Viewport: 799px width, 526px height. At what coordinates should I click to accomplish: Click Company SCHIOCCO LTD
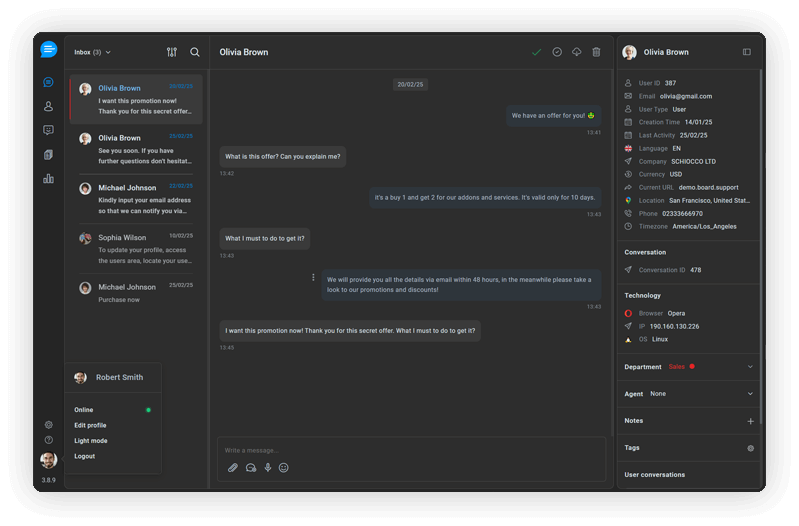pyautogui.click(x=694, y=162)
